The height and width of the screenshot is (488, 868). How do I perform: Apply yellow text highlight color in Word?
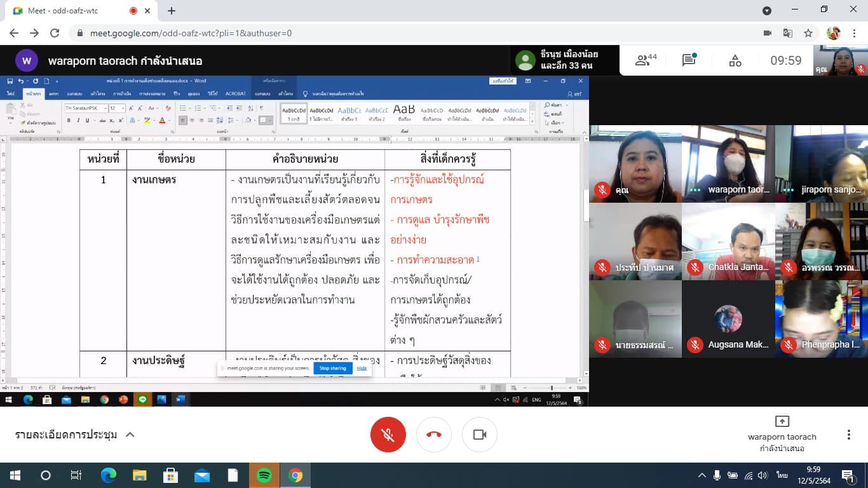pyautogui.click(x=147, y=120)
